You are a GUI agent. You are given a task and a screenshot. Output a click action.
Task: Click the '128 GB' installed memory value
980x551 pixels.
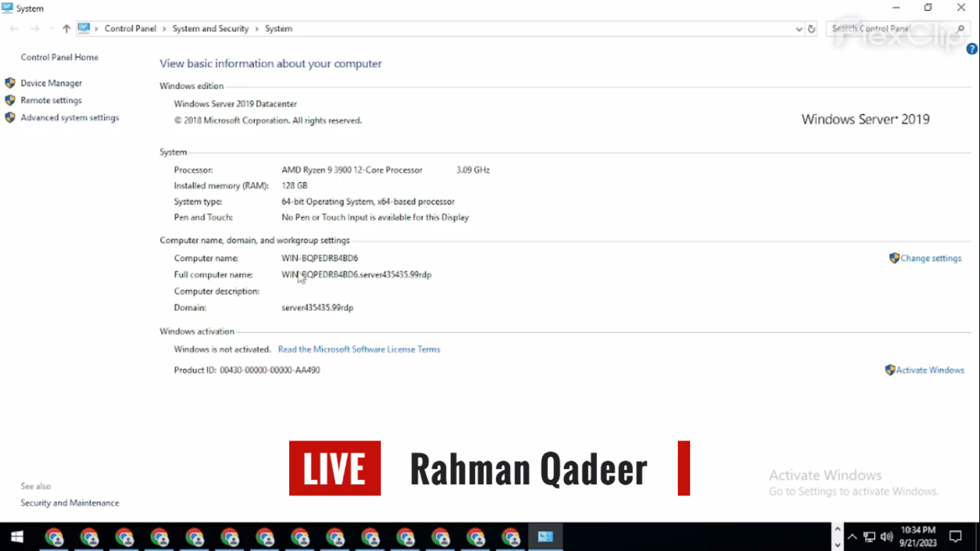point(294,186)
